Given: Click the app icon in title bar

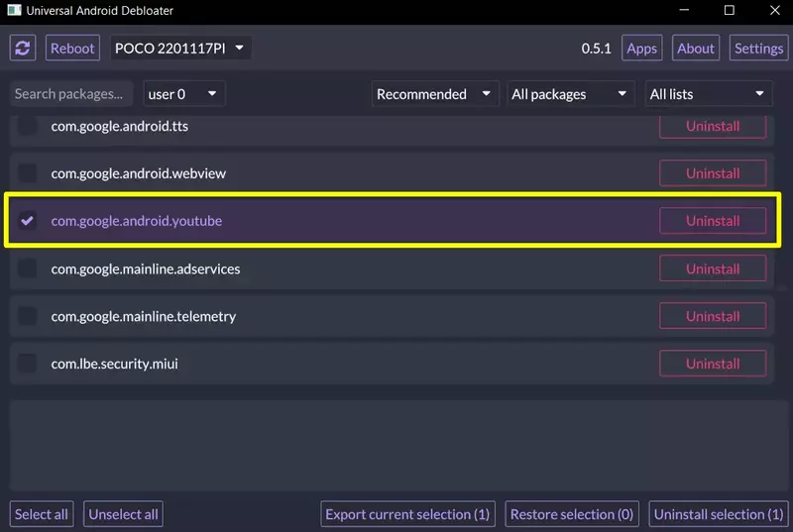Looking at the screenshot, I should click(14, 11).
